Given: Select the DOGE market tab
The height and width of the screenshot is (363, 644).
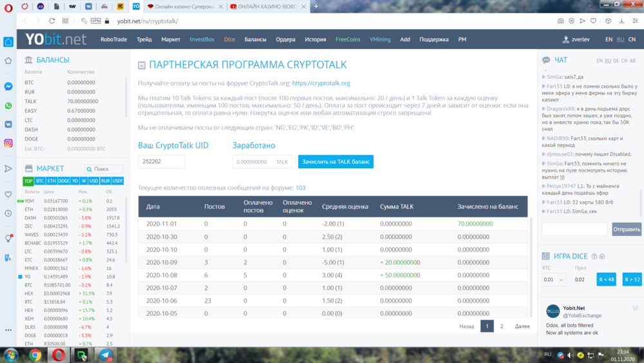Looking at the screenshot, I should click(x=64, y=181).
